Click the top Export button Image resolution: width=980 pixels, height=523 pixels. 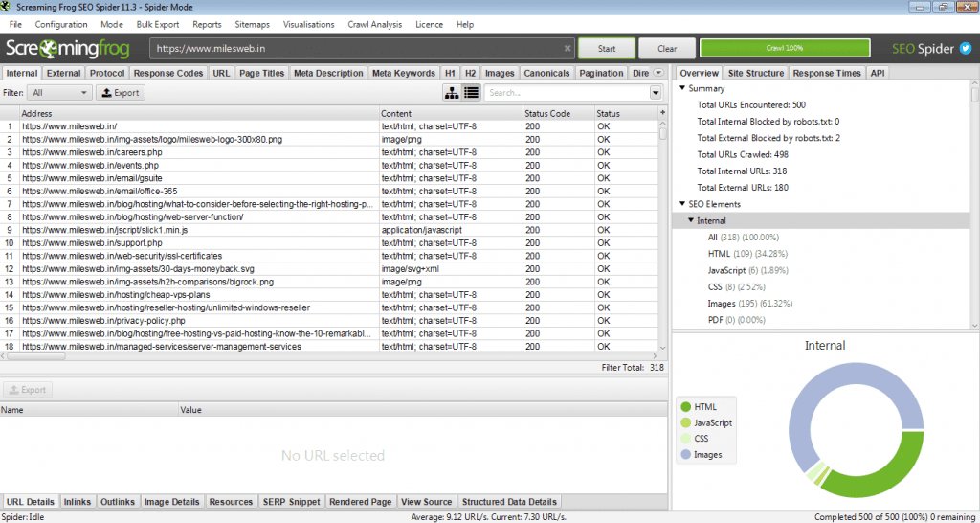pyautogui.click(x=121, y=93)
